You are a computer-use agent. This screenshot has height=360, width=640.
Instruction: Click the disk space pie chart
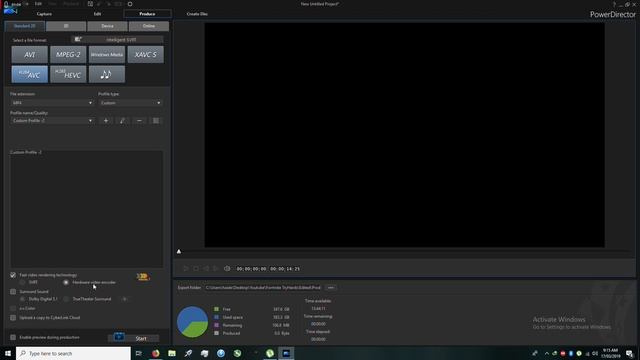(192, 322)
